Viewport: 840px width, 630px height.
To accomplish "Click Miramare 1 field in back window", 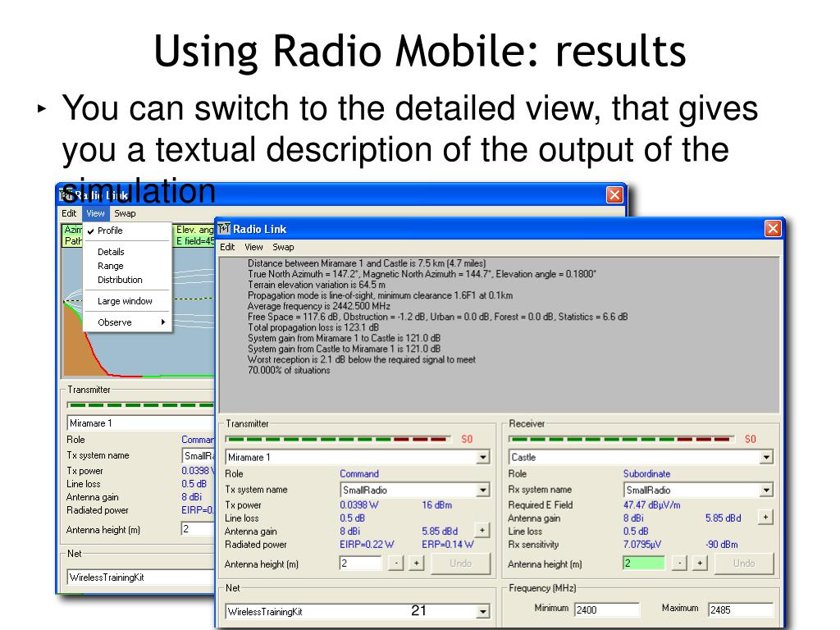I will point(140,423).
